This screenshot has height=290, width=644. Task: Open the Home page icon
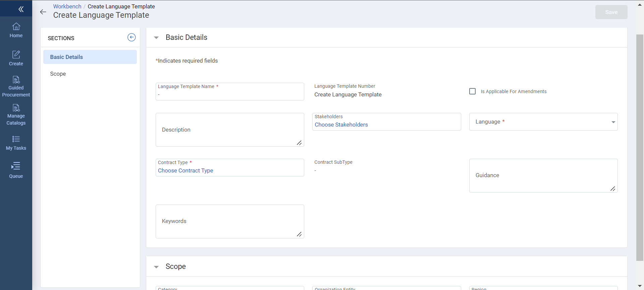(x=16, y=27)
